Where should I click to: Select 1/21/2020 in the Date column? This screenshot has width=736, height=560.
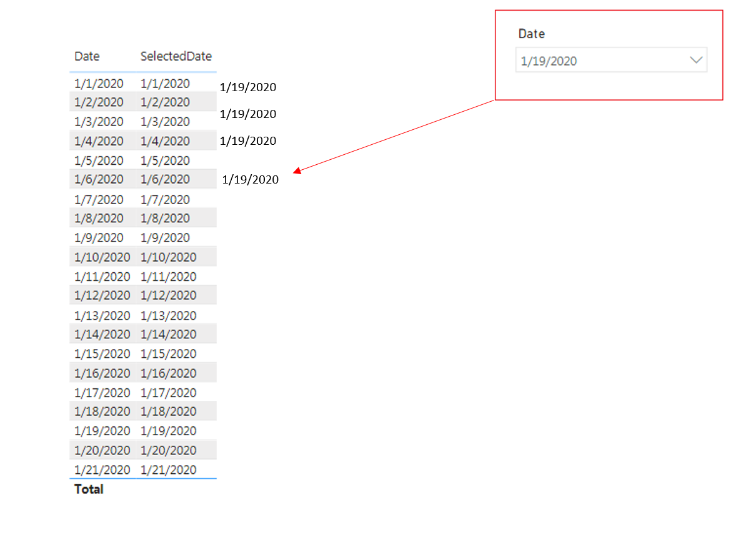102,470
